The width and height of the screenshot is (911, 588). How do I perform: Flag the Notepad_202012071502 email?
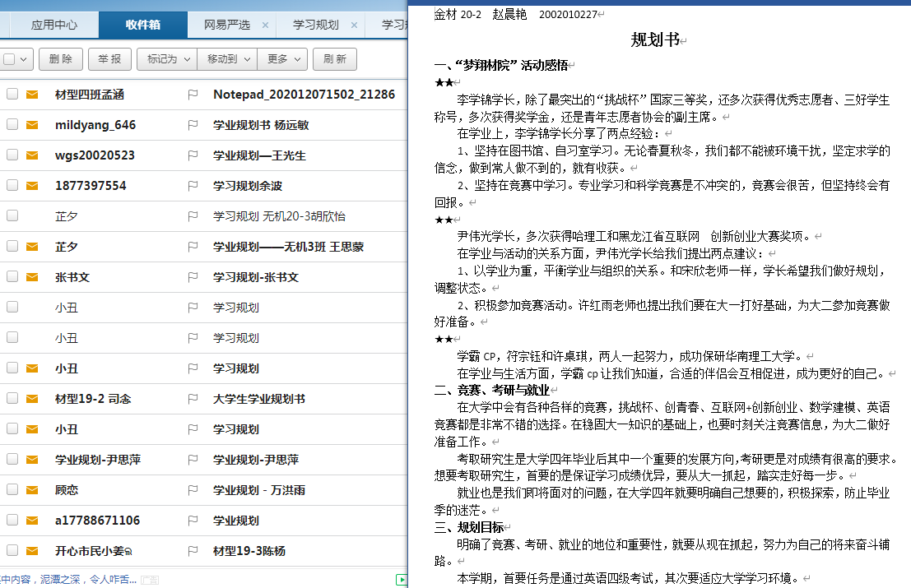point(193,95)
